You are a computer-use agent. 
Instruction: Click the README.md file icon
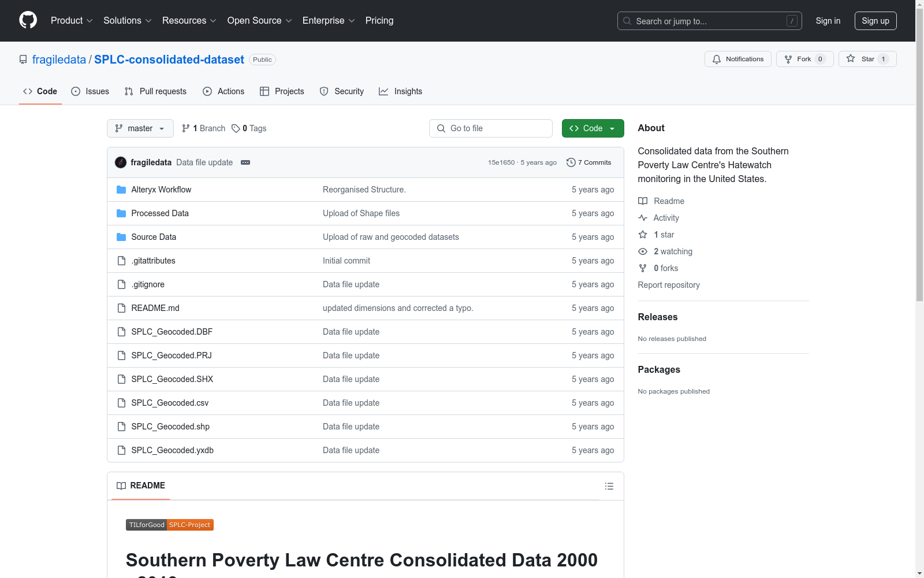point(121,308)
